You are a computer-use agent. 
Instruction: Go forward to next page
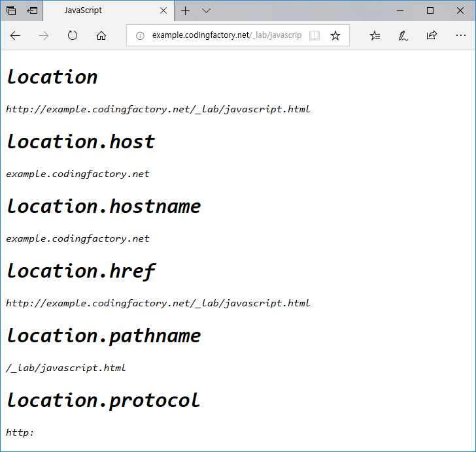(44, 35)
